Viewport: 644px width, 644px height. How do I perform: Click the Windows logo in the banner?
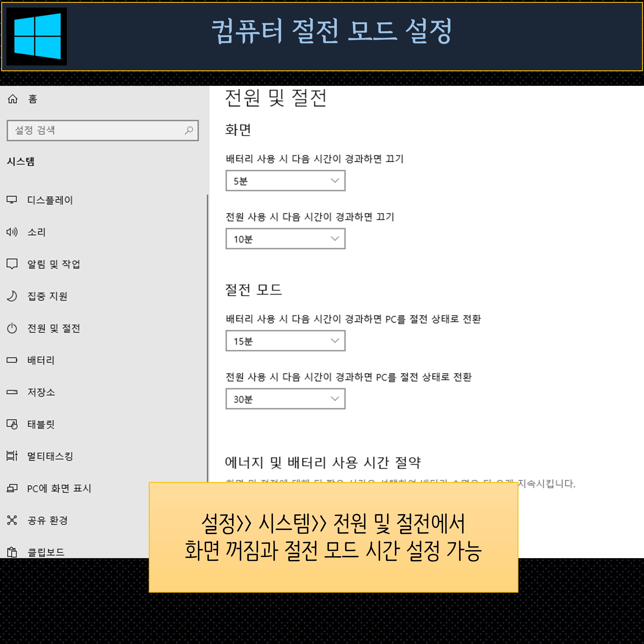coord(37,36)
